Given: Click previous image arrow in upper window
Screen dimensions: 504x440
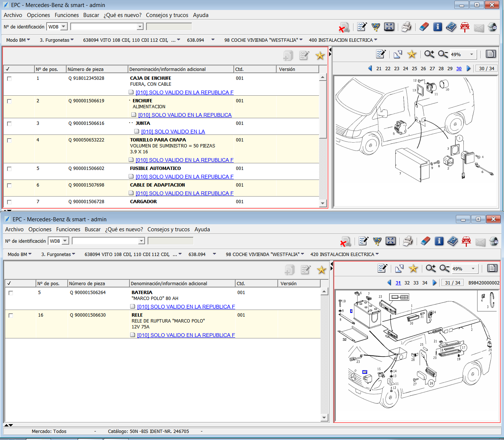Looking at the screenshot, I should click(x=370, y=68).
